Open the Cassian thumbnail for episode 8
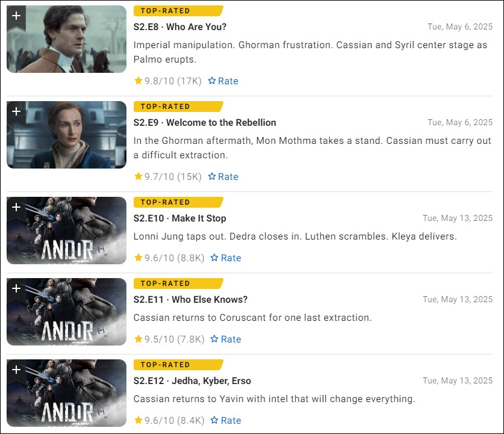504x434 pixels. point(66,39)
